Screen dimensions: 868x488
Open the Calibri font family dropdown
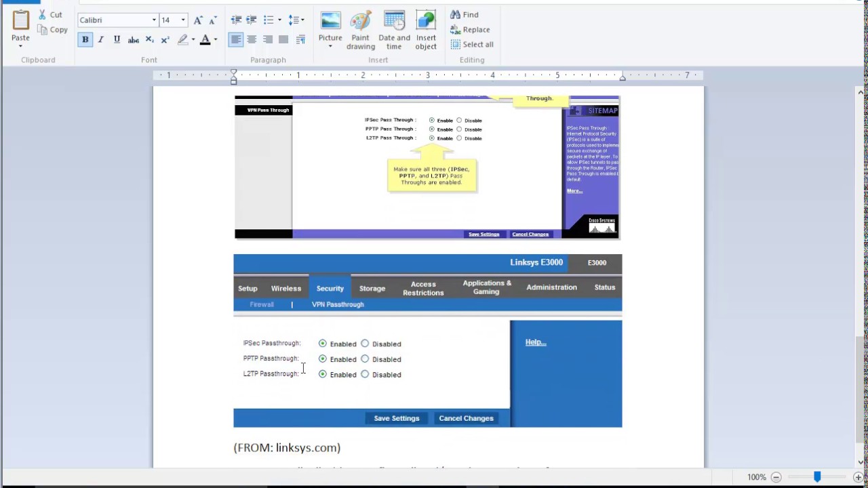[x=154, y=20]
